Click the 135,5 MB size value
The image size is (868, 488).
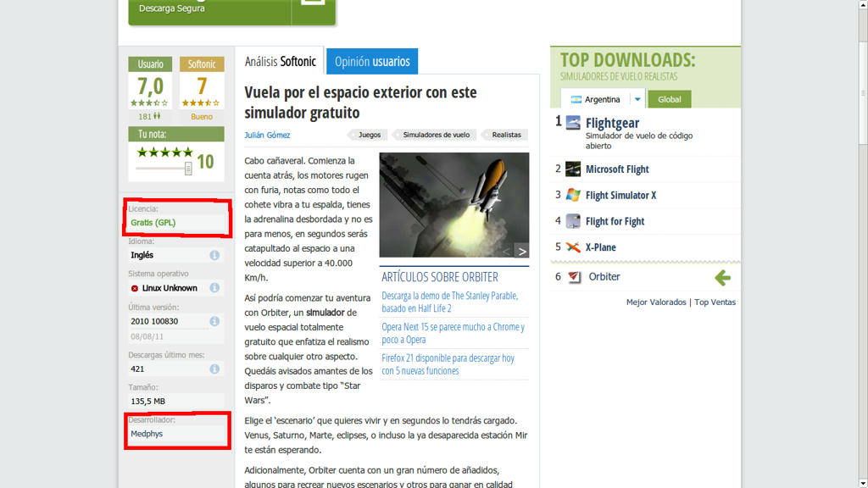(x=147, y=401)
